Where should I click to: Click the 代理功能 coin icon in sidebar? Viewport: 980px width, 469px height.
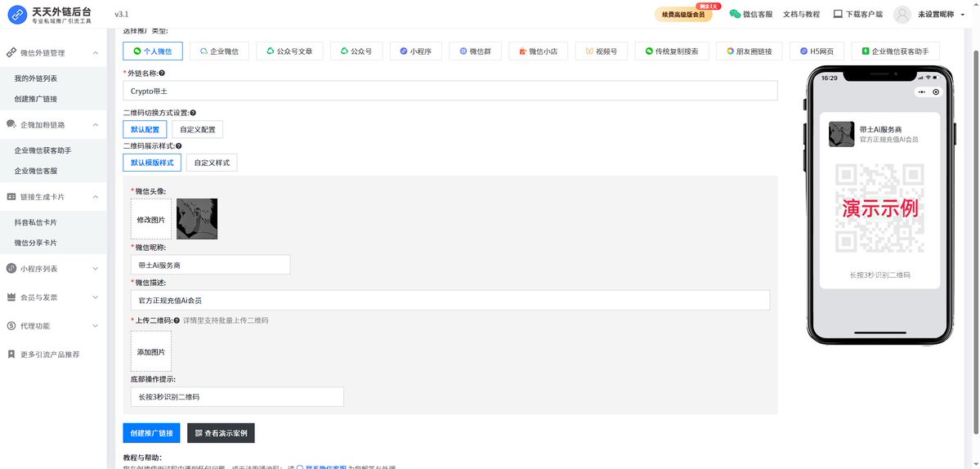coord(11,326)
